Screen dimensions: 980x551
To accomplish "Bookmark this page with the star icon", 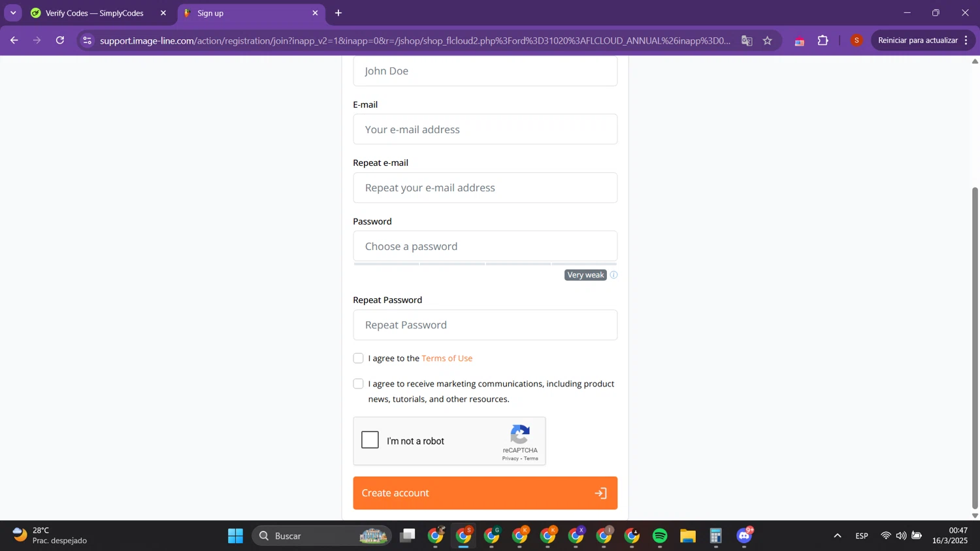I will click(x=768, y=40).
